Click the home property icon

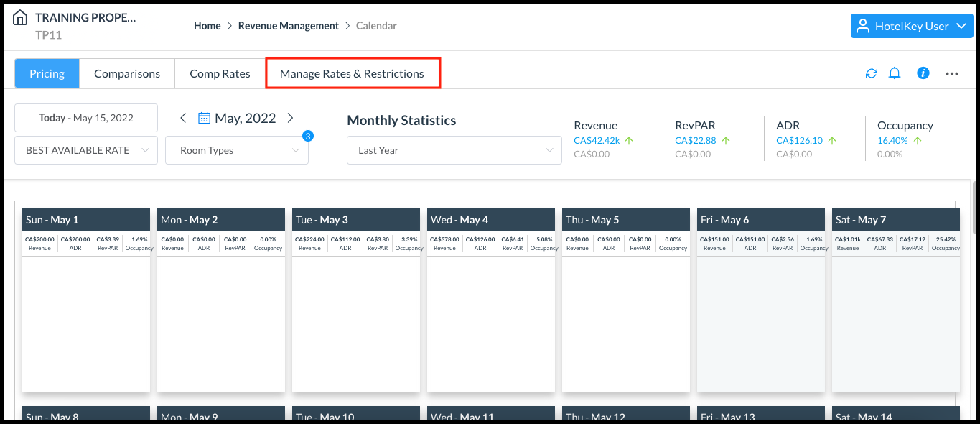tap(20, 18)
